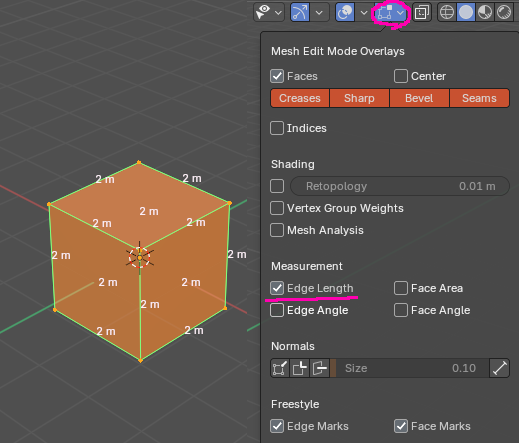Screen dimensions: 519x443
Task: Toggle display of vertex normals icon
Action: (x=280, y=368)
